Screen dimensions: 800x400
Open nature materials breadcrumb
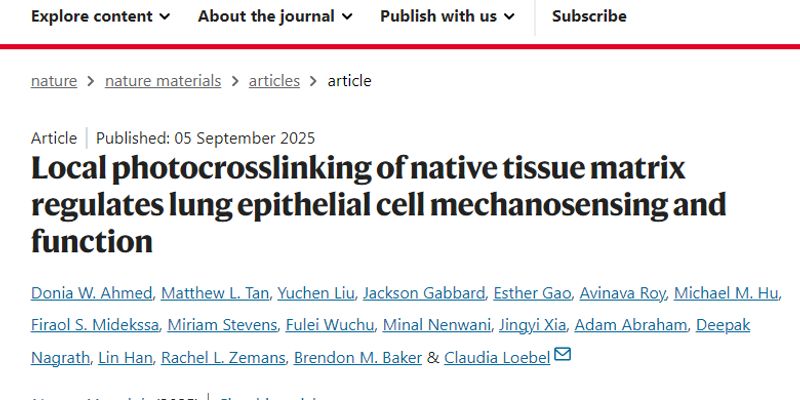[163, 81]
